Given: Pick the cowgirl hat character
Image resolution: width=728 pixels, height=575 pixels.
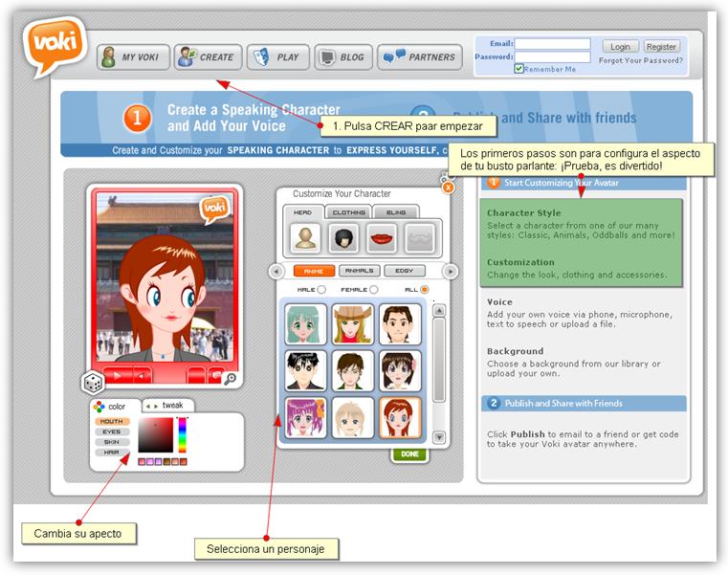Looking at the screenshot, I should [x=353, y=323].
